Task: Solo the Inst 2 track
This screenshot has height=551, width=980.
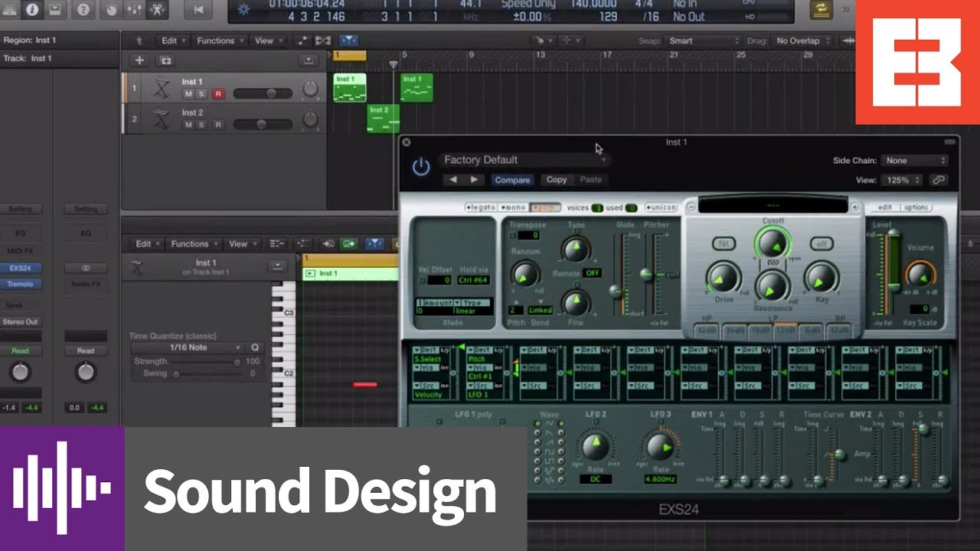Action: (x=201, y=124)
